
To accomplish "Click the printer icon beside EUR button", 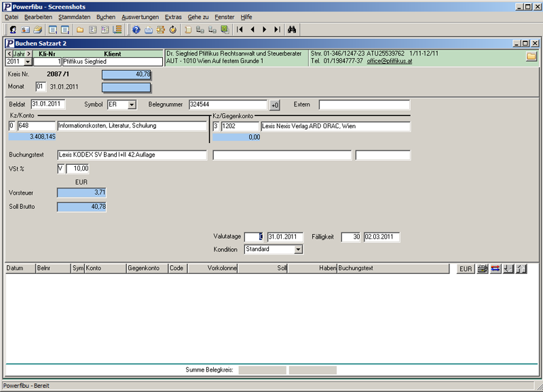I will [483, 269].
